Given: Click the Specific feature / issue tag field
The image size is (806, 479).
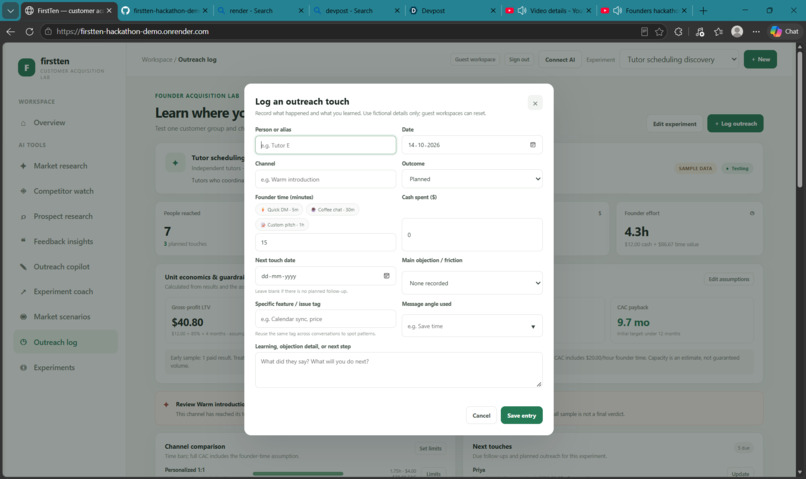Looking at the screenshot, I should coord(325,319).
